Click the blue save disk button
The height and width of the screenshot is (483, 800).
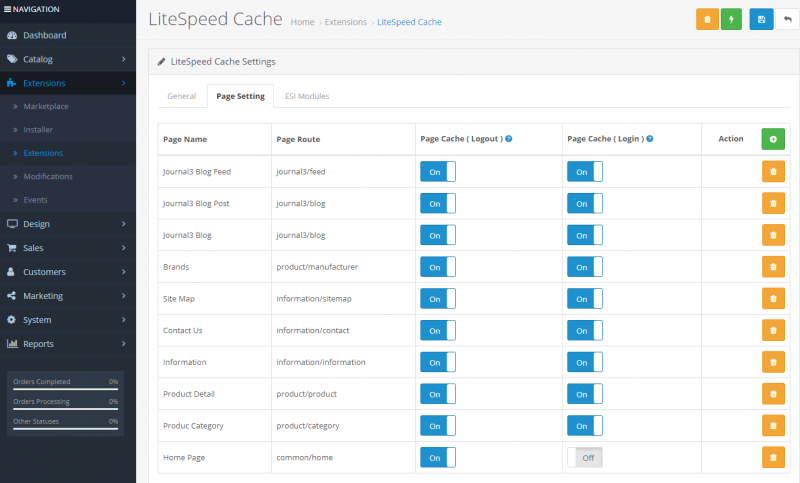tap(761, 19)
